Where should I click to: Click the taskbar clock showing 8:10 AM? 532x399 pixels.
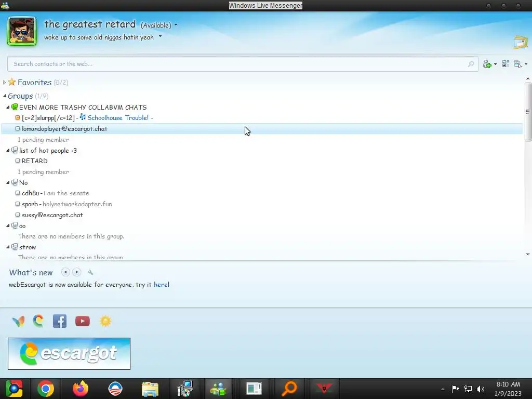[x=508, y=389]
